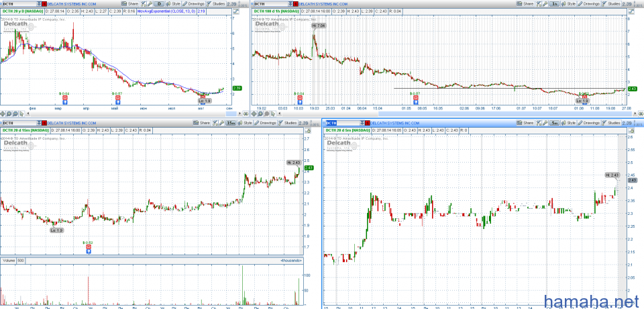The image size is (644, 309).
Task: Click the flask tool icon on 15m chart
Action: [x=215, y=123]
